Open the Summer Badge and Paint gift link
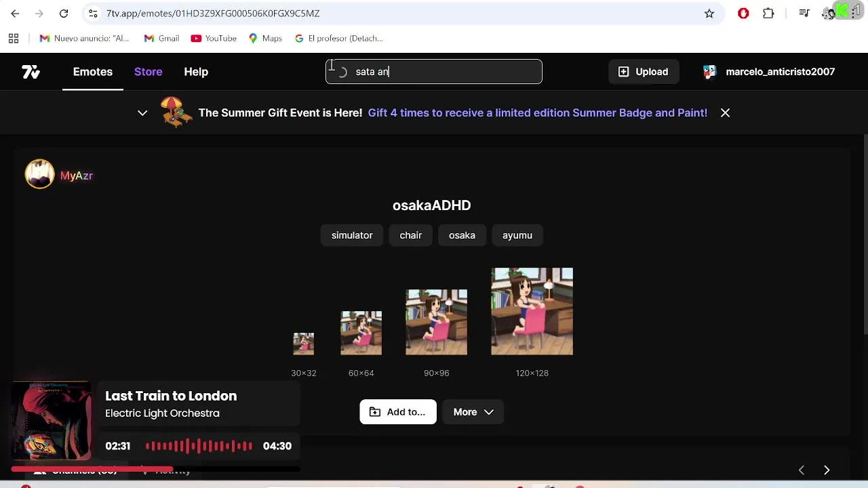 click(x=537, y=113)
